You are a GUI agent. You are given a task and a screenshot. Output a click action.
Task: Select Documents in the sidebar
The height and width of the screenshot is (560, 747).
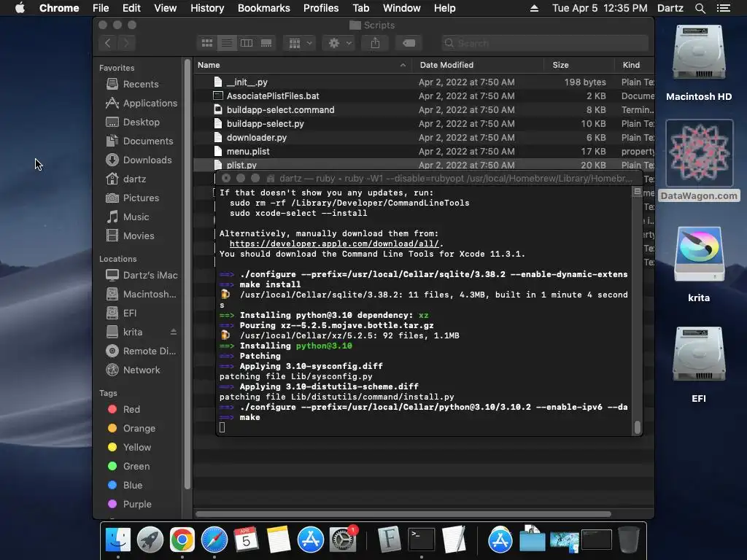[x=139, y=141]
